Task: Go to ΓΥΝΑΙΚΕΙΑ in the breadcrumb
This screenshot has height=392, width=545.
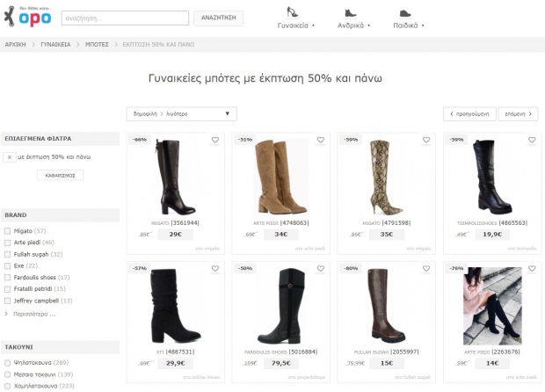Action: click(x=55, y=45)
